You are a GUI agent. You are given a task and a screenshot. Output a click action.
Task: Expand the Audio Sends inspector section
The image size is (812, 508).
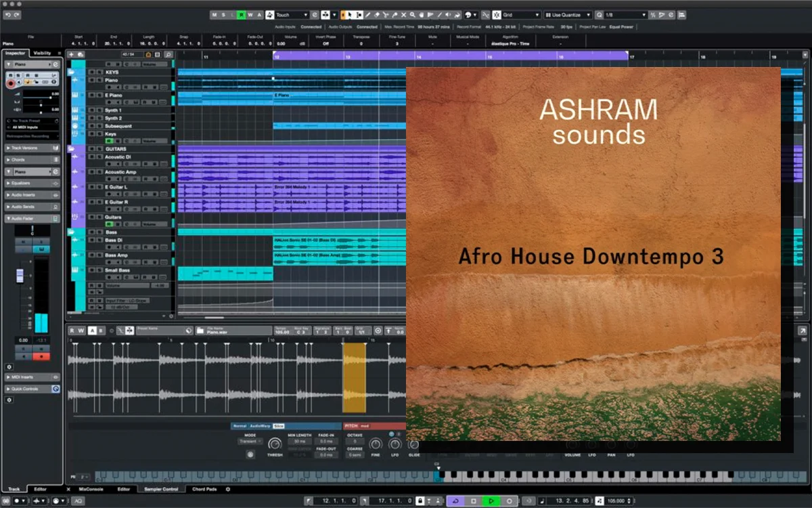(32, 207)
